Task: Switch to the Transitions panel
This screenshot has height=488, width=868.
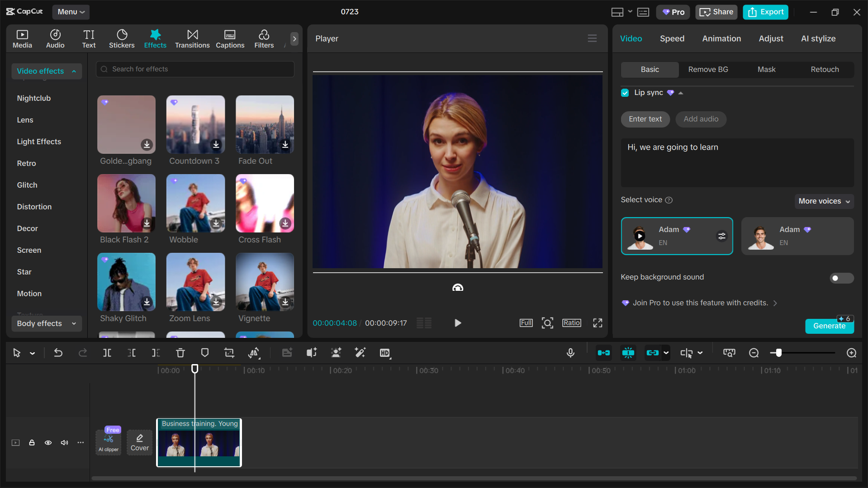Action: click(192, 38)
